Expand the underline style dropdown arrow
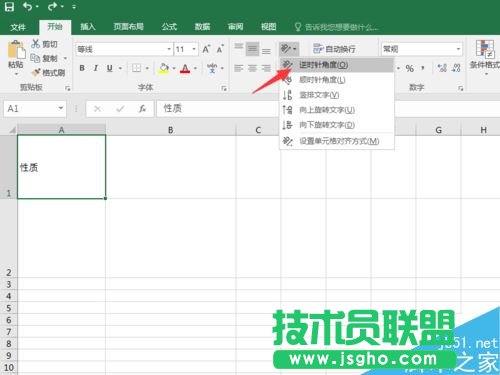500x375 pixels. [120, 68]
